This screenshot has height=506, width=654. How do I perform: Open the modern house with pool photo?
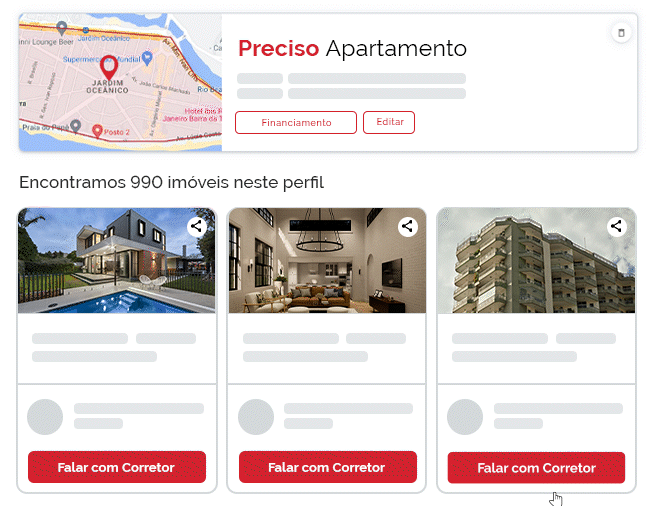(117, 261)
